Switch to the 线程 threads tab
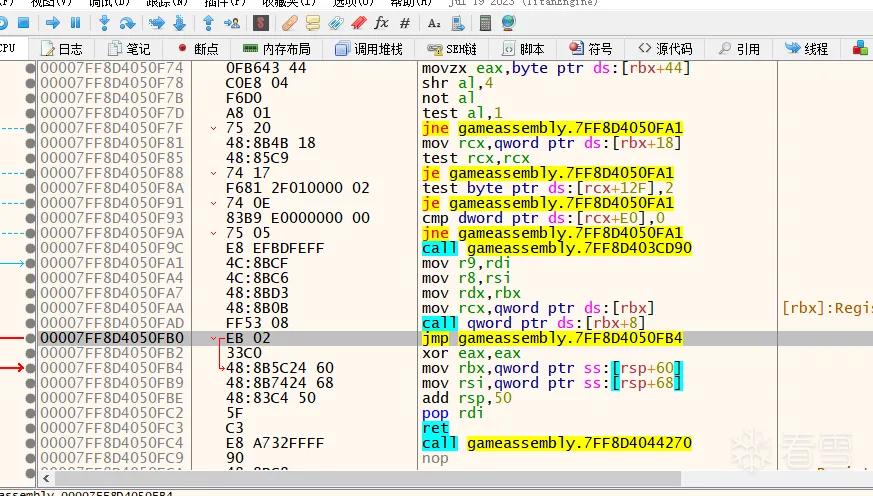The image size is (873, 496). pos(807,49)
